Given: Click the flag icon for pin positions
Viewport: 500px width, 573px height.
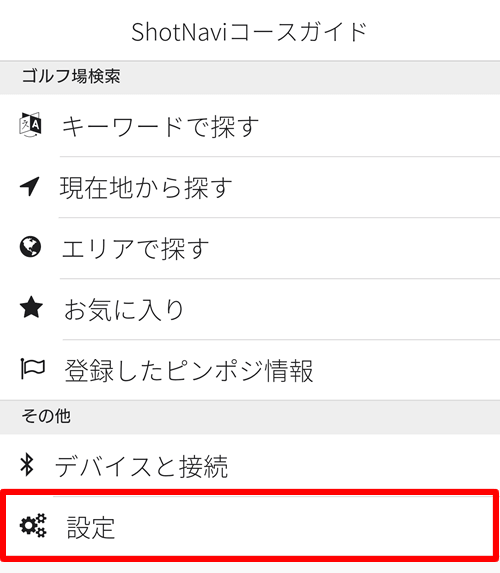Looking at the screenshot, I should pos(33,368).
